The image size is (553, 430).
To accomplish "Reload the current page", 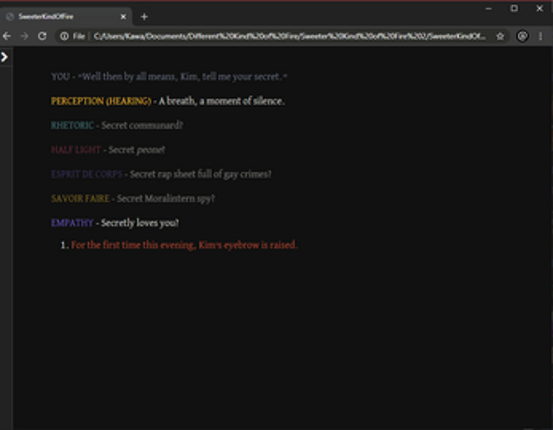I will [42, 36].
